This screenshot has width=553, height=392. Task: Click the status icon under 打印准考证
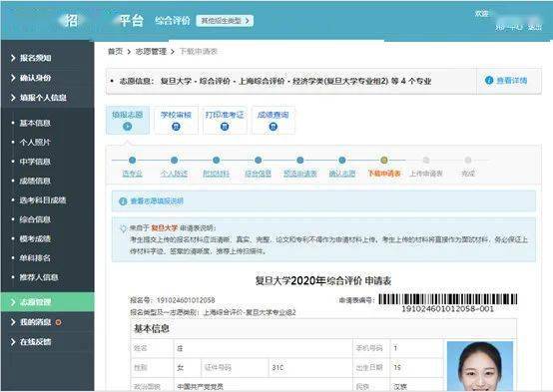point(225,127)
